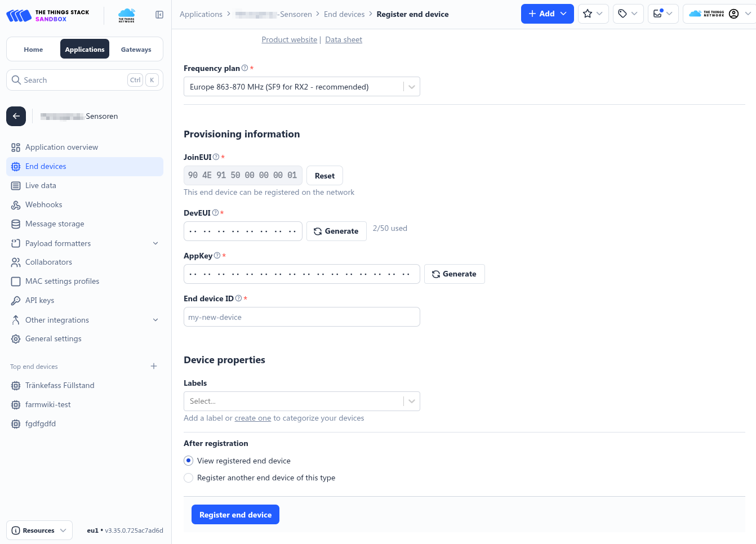The image size is (756, 544).
Task: Click the help icon beside Frequency plan
Action: point(244,68)
